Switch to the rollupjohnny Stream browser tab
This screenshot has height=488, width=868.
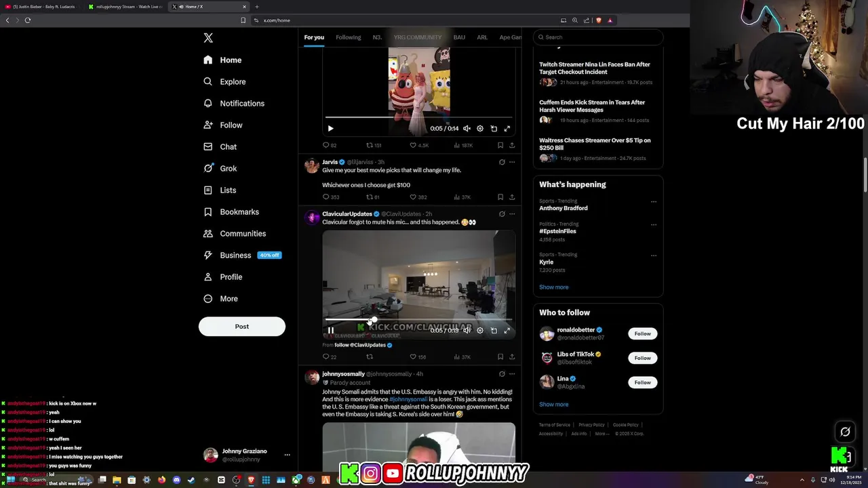click(x=125, y=7)
